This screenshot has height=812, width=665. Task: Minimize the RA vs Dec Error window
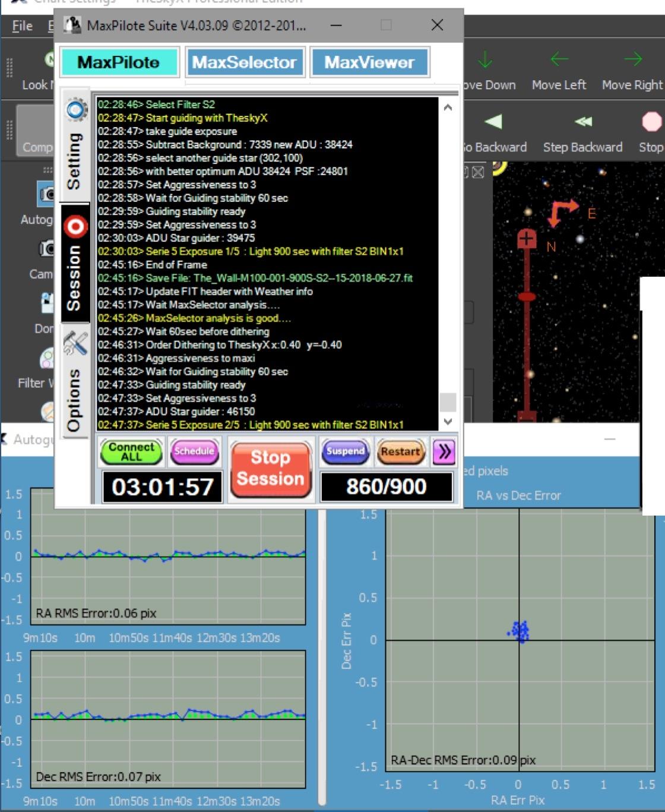click(x=610, y=439)
